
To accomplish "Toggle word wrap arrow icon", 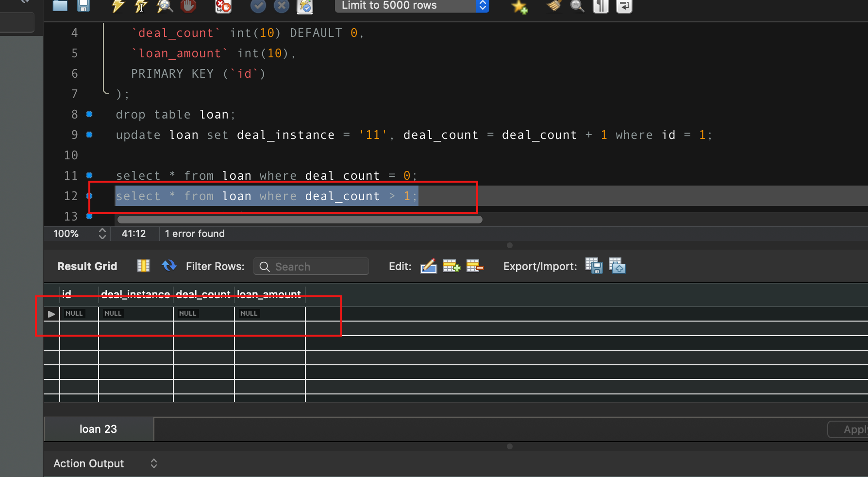I will (624, 6).
